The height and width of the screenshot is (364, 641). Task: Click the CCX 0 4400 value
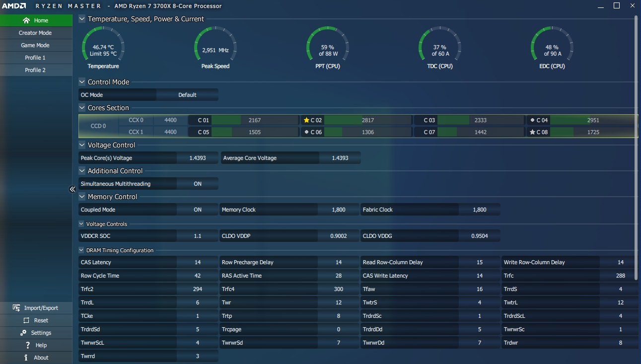pos(170,120)
